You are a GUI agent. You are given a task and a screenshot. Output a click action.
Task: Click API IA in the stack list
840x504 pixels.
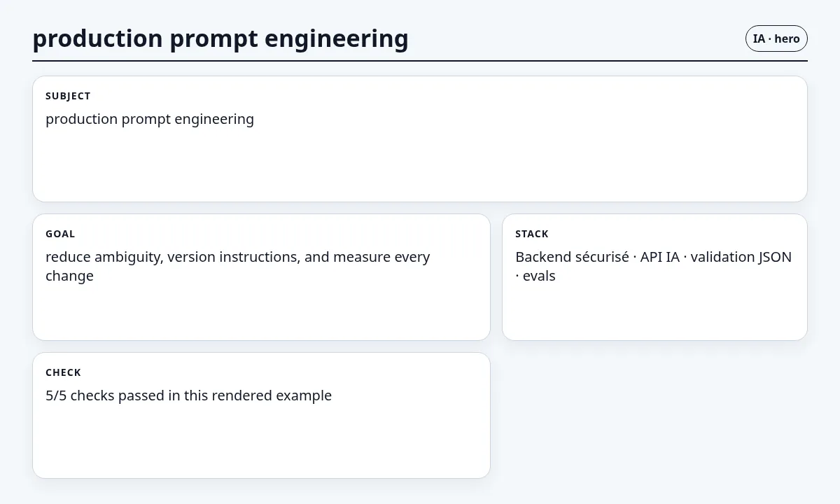659,257
